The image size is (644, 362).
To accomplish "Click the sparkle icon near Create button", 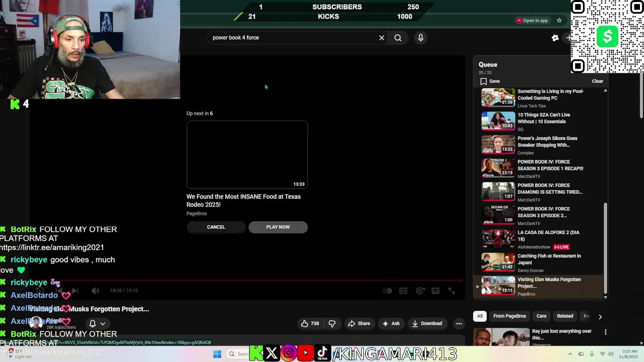I will point(555,38).
